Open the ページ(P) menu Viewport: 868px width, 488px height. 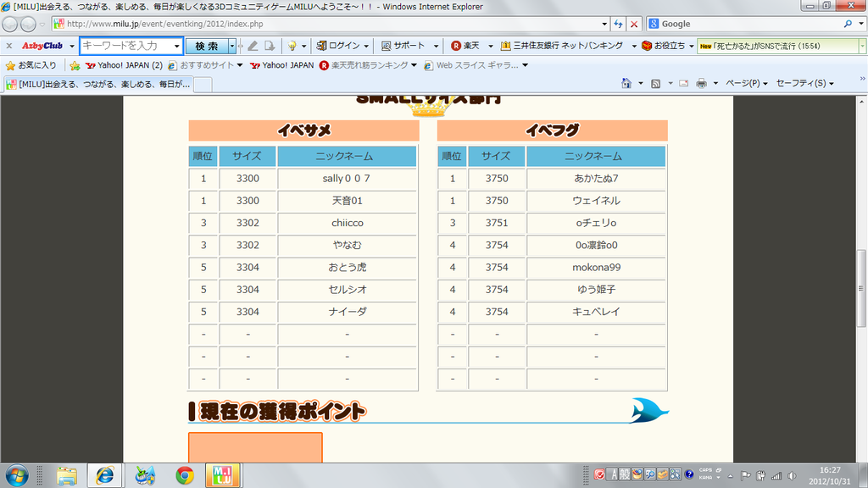[747, 83]
